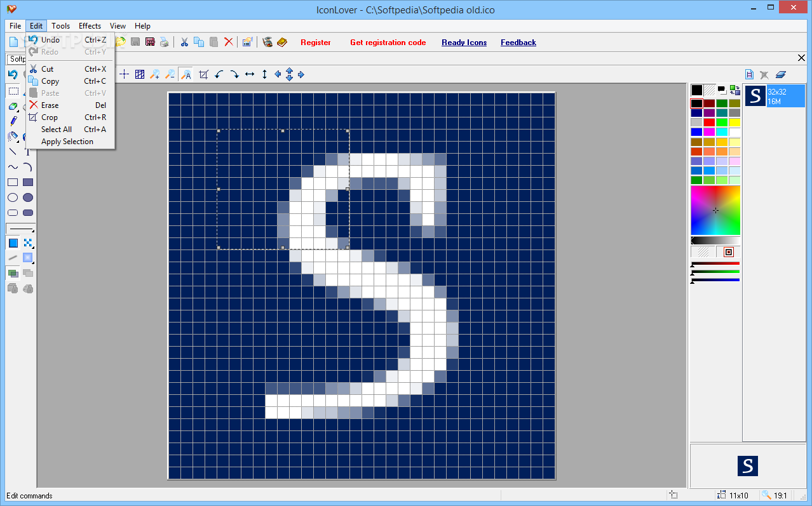Screen dimensions: 812x506
Task: Choose Copy from the Edit menu
Action: 70,81
